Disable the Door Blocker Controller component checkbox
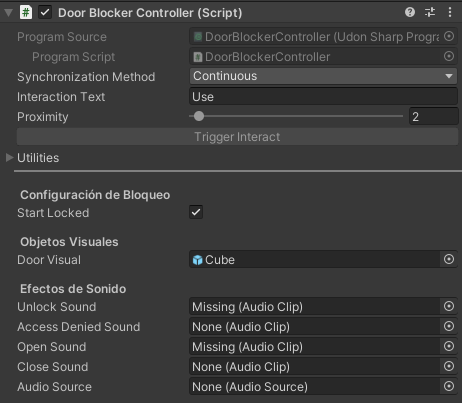This screenshot has height=403, width=462. [45, 13]
